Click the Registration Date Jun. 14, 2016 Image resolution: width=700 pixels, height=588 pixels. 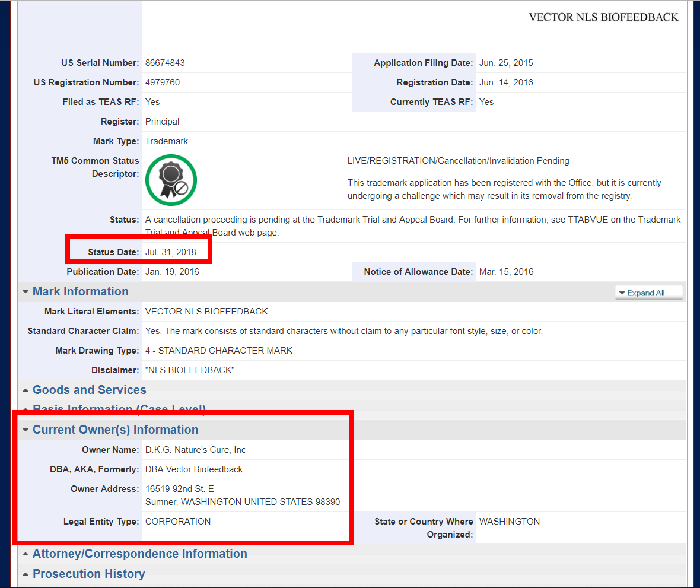(x=506, y=82)
